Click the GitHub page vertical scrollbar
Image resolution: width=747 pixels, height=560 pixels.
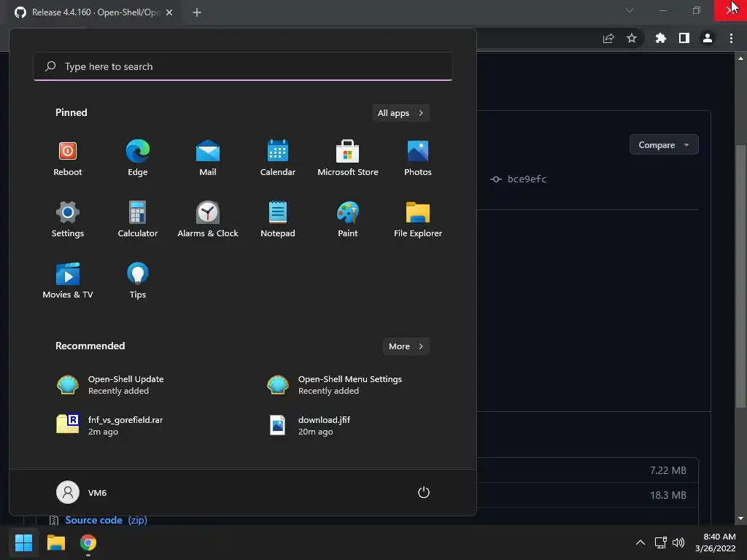(x=740, y=276)
